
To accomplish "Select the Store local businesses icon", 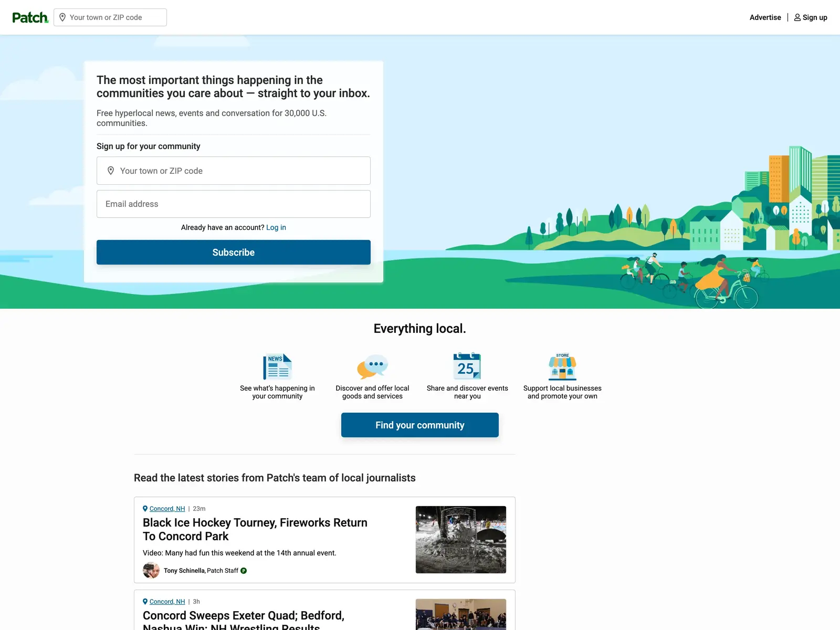I will click(562, 366).
